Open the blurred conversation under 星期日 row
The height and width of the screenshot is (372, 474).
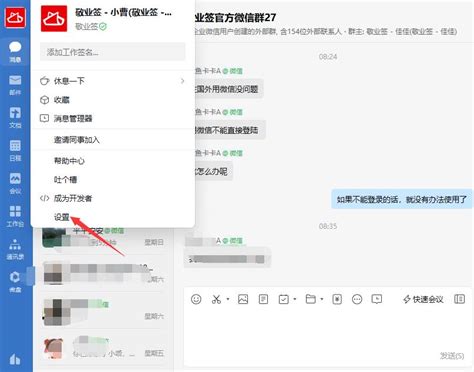point(103,273)
